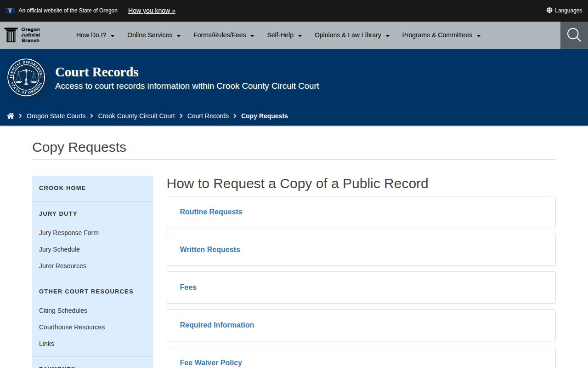Expand the Written Requests section

click(x=361, y=250)
